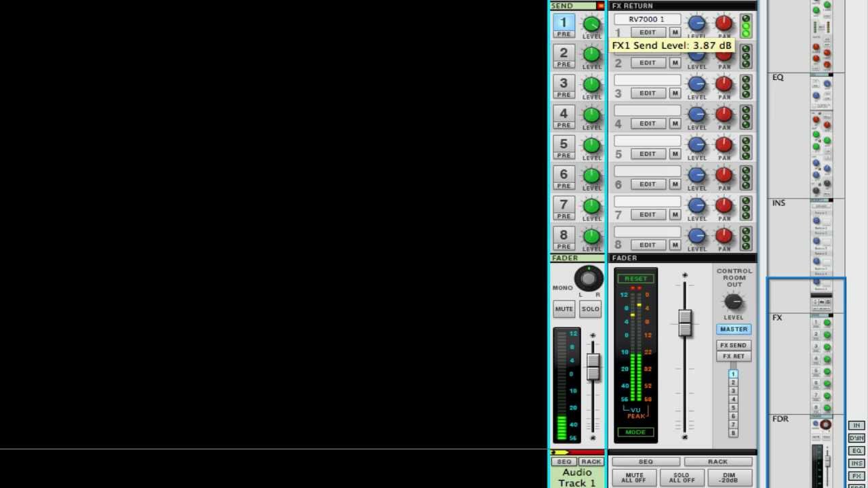The image size is (868, 488).
Task: Click FX Return 6 red pan knob
Action: [724, 176]
